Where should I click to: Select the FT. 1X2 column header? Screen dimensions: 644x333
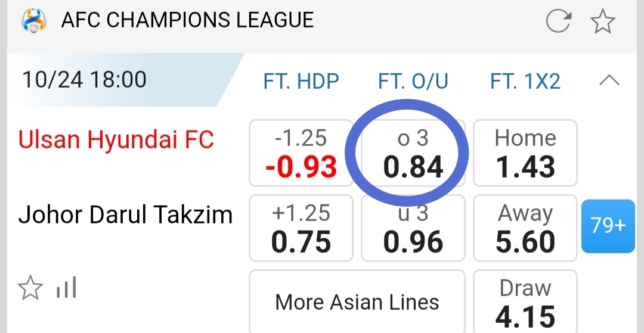point(525,81)
